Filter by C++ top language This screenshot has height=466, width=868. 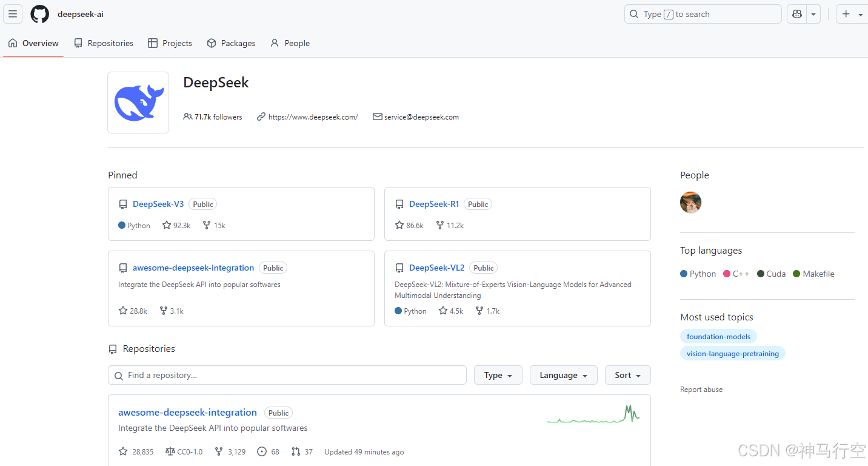(x=736, y=274)
